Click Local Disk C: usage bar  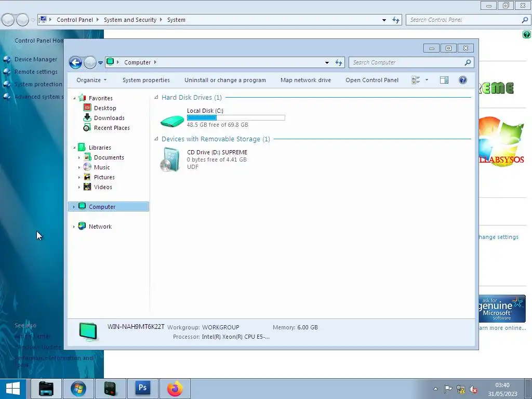click(x=236, y=118)
